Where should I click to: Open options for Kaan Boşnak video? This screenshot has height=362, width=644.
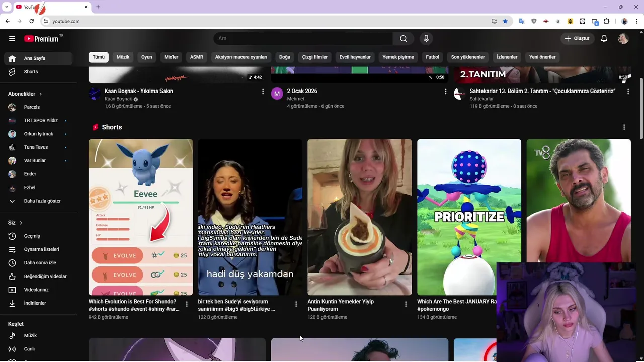point(263,92)
